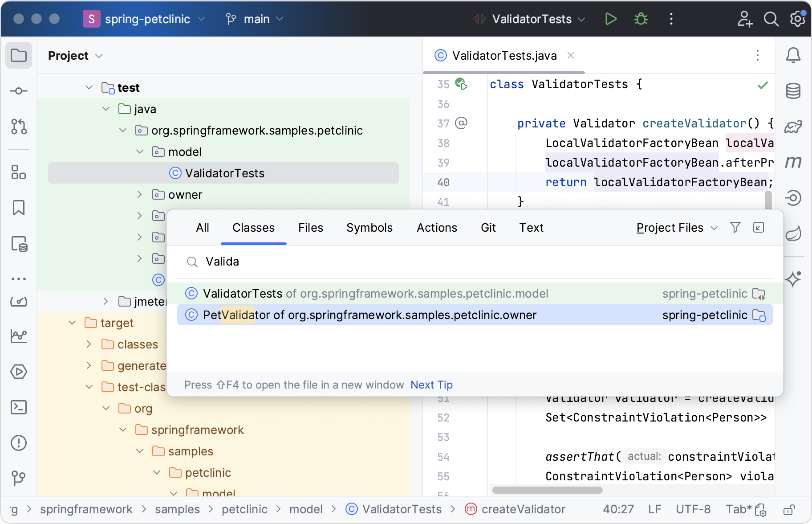This screenshot has height=524, width=812.
Task: Select PetValidator search result
Action: [475, 315]
